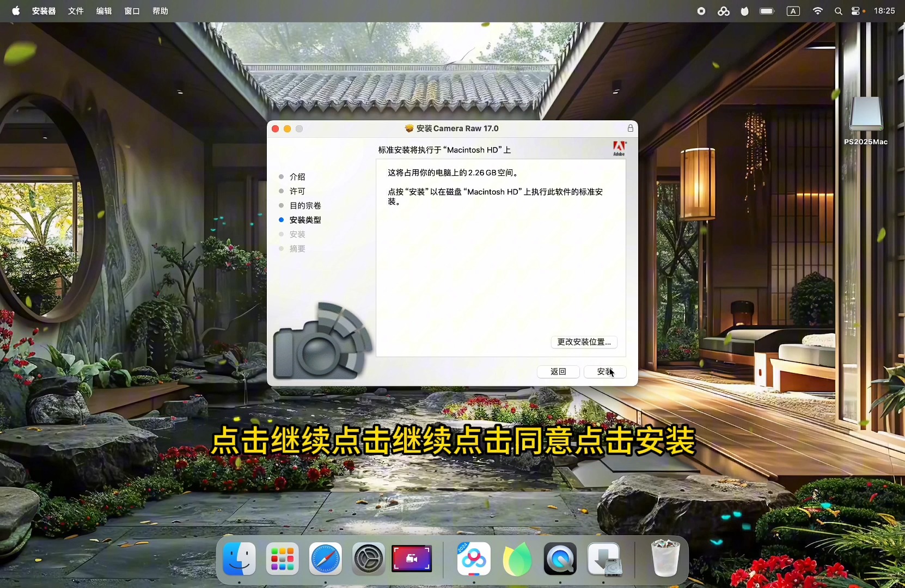Open the PS2025Mac disk on the desktop
The image size is (905, 588).
point(866,120)
